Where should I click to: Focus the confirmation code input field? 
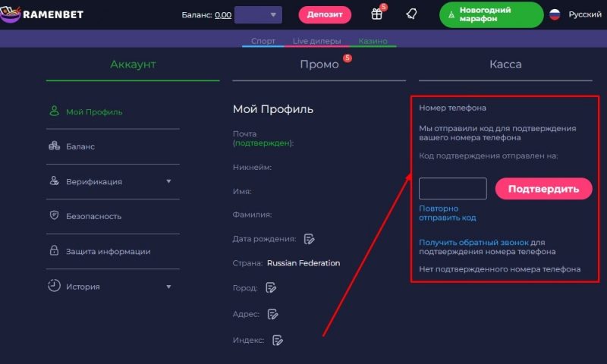[x=452, y=189]
